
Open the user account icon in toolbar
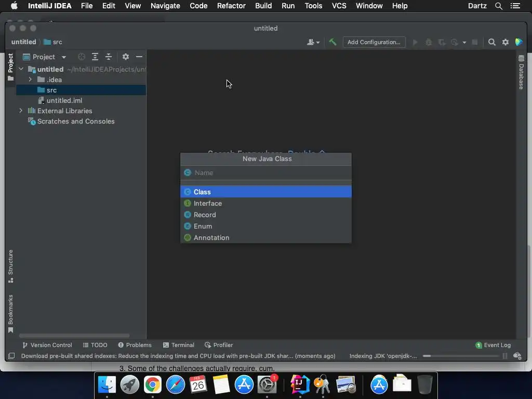(313, 42)
